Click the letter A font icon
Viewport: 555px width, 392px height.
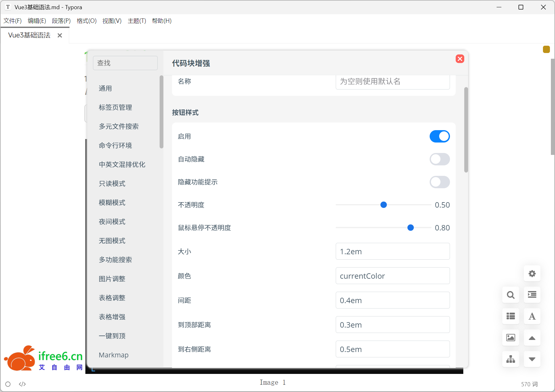532,316
